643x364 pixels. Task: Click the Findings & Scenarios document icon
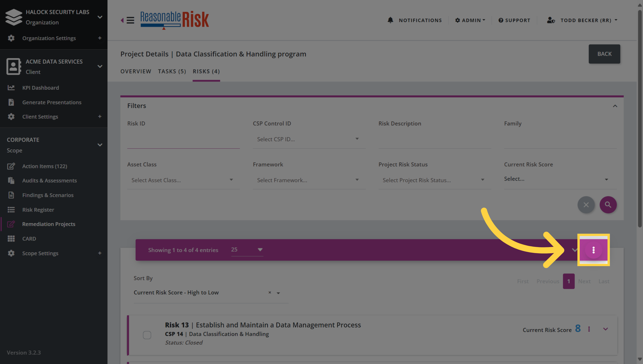point(11,195)
